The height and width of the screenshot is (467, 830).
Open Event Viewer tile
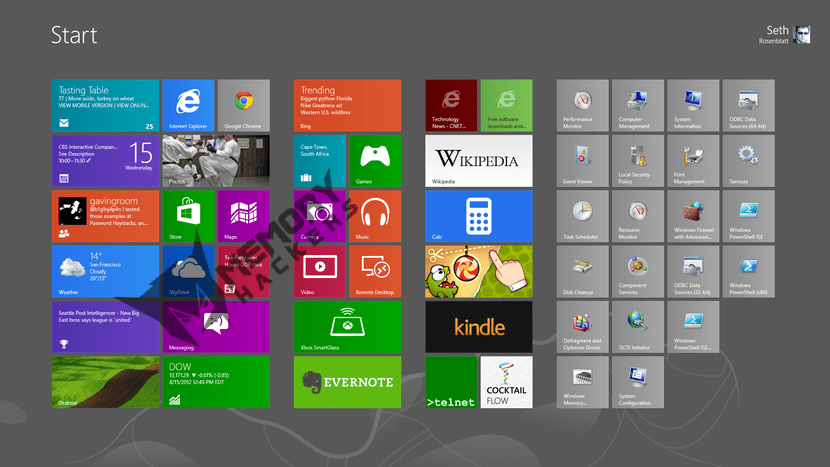click(x=582, y=161)
